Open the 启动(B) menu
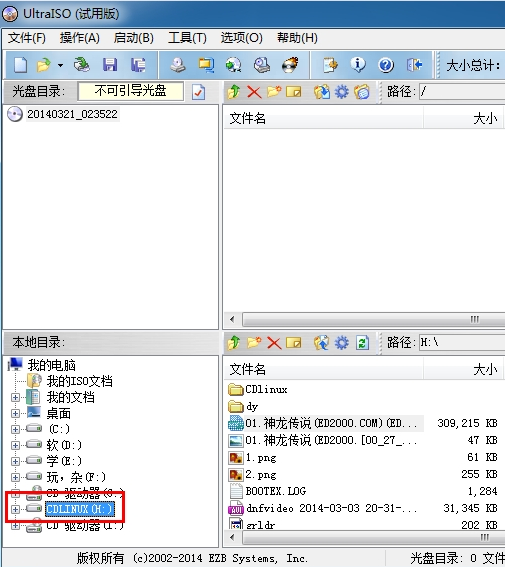This screenshot has height=567, width=505. click(133, 38)
